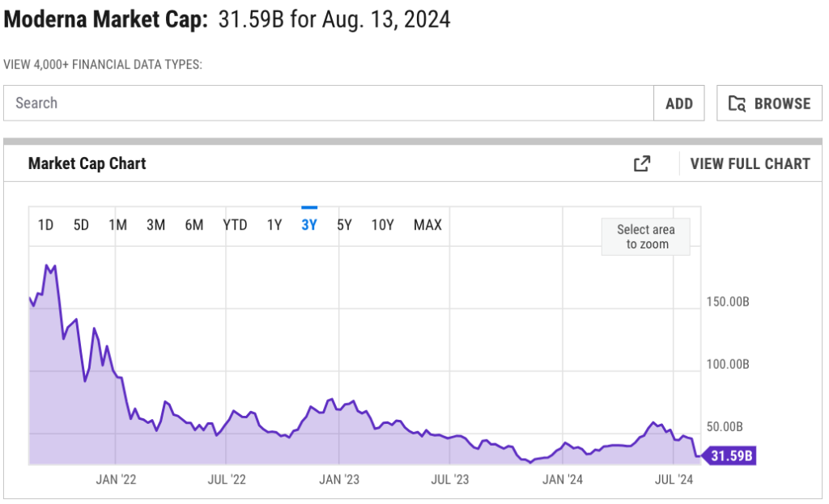Click the active 3Y range tab
This screenshot has height=504, width=829.
(309, 225)
